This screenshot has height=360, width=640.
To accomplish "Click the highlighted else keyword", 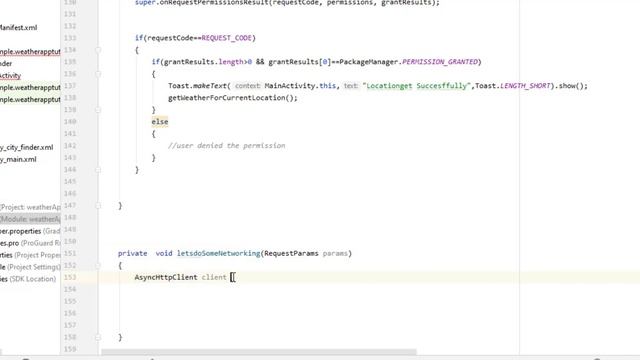I will [x=160, y=122].
